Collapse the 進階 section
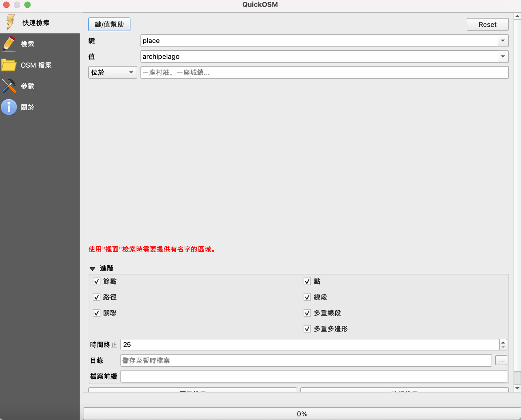This screenshot has width=521, height=420. point(92,268)
